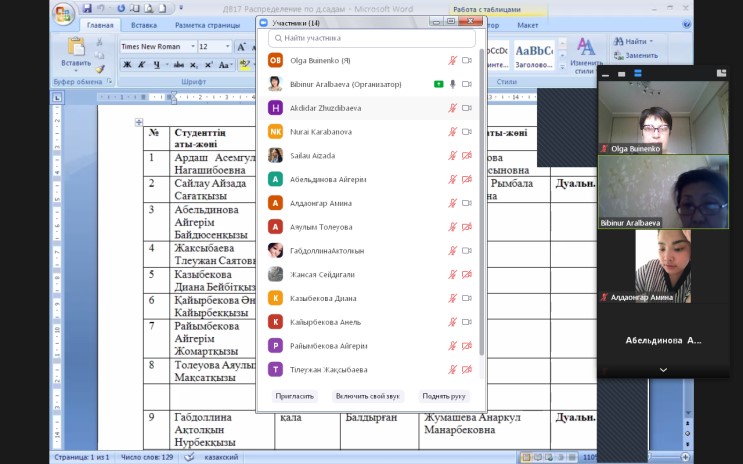The width and height of the screenshot is (743, 464).
Task: Click the Zoom panel layout icon at top right
Action: click(x=721, y=73)
